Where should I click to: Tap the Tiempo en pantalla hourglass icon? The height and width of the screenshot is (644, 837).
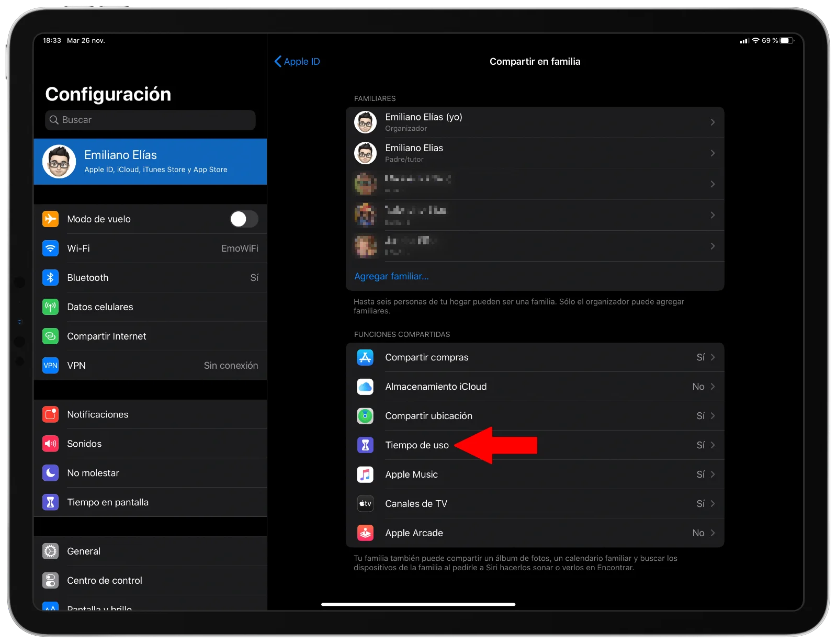point(50,502)
